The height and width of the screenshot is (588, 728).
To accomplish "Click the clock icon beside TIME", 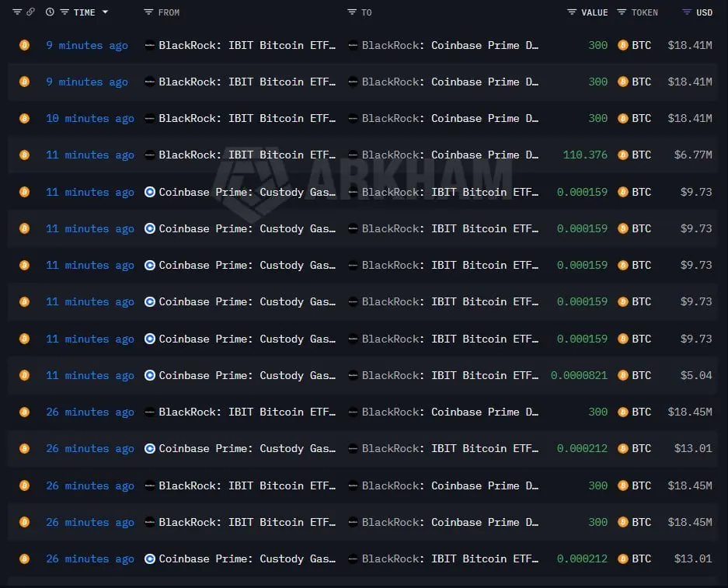I will 50,12.
